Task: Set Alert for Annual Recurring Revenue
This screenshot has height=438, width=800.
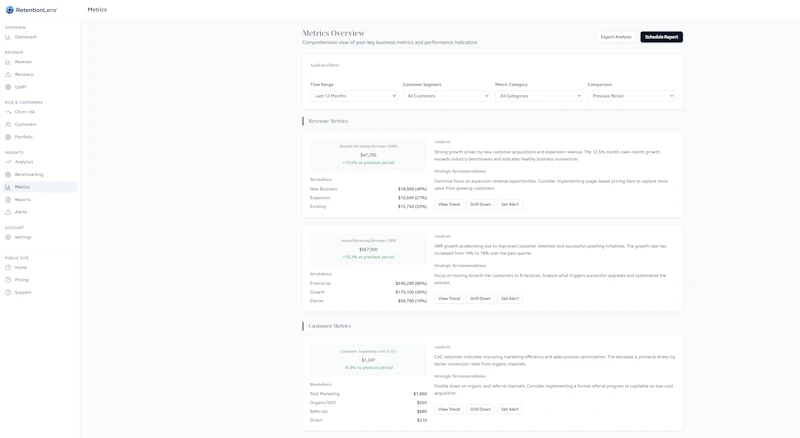Action: [x=510, y=299]
